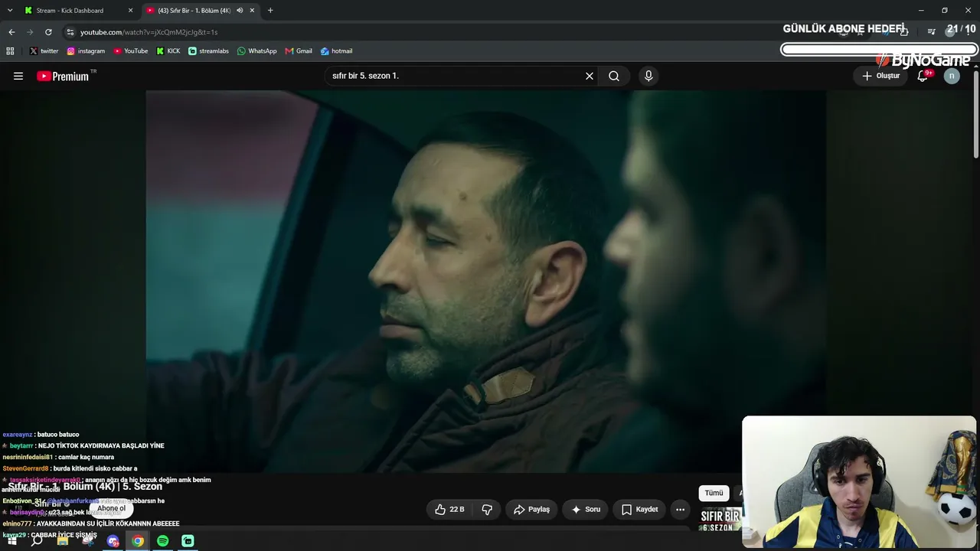Open the YouTube bookmark
Image resolution: width=980 pixels, height=551 pixels.
[x=131, y=51]
